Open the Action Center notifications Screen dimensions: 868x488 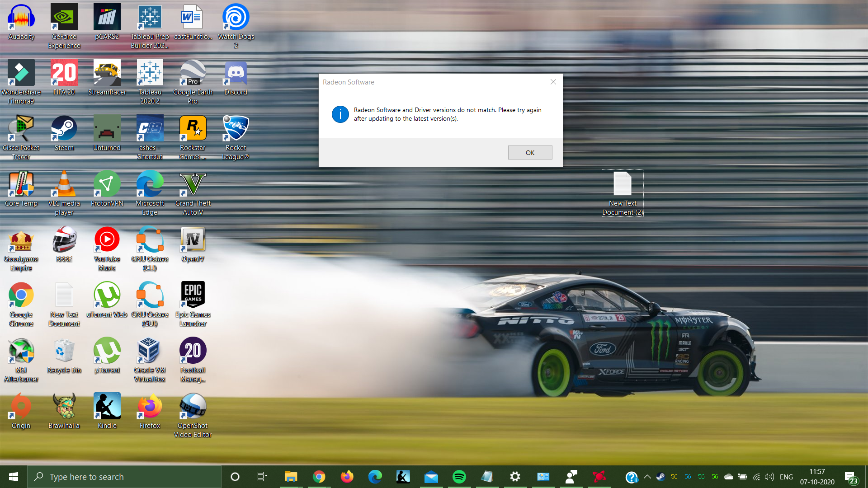point(850,477)
